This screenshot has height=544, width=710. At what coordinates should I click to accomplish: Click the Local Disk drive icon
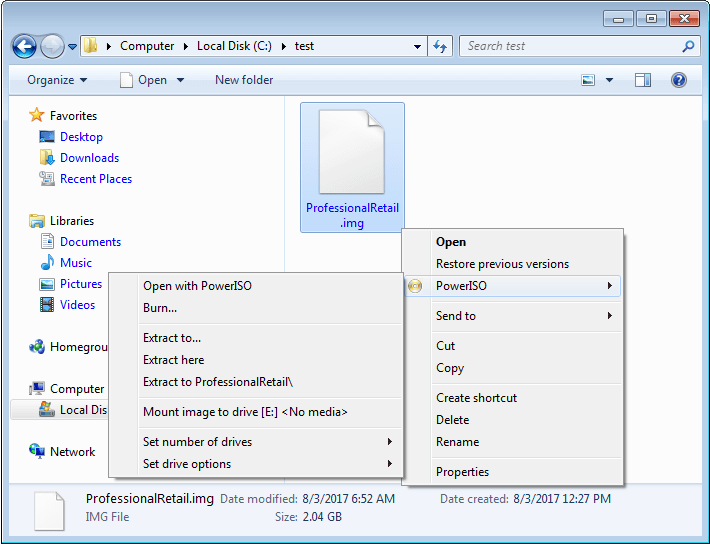point(47,409)
